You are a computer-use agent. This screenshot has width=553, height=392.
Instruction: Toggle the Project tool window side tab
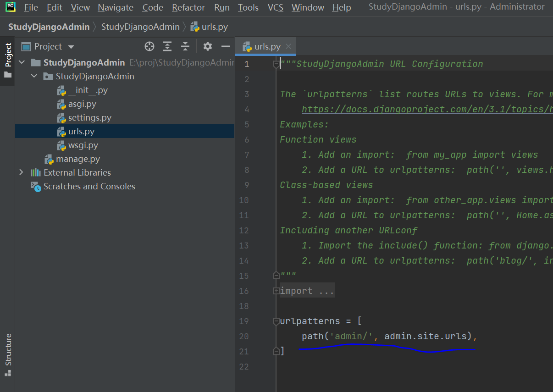click(8, 60)
